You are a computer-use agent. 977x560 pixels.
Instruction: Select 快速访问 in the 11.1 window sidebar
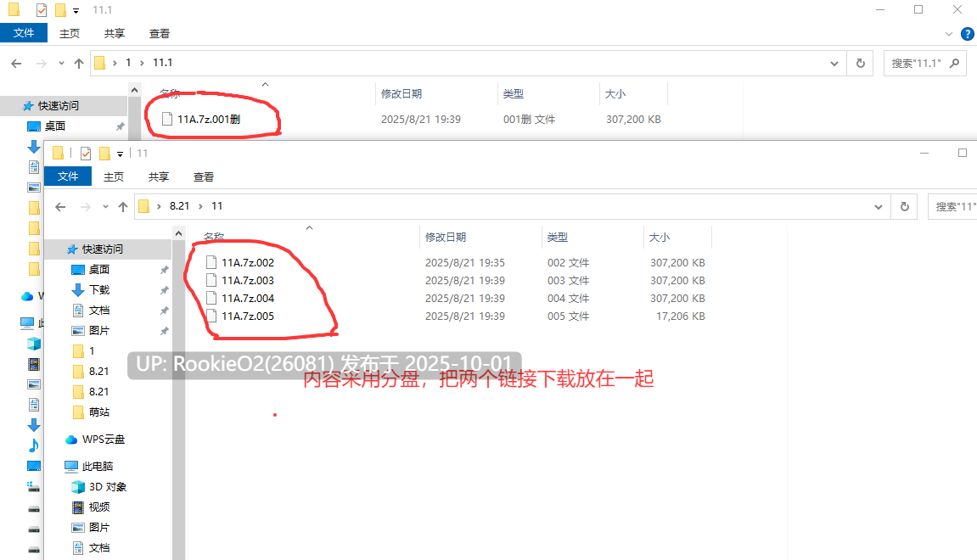tap(58, 106)
